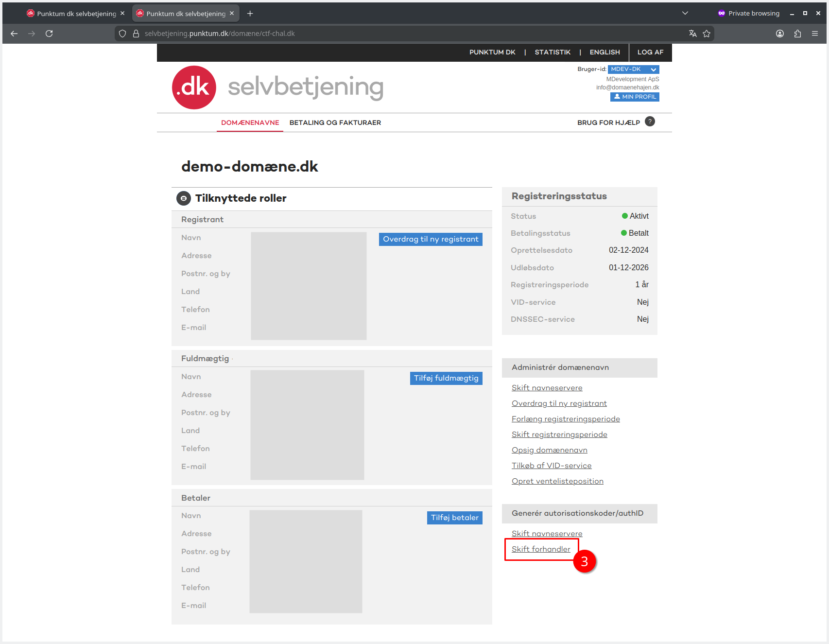Image resolution: width=829 pixels, height=644 pixels.
Task: Bookmark this page with the star icon
Action: click(707, 34)
